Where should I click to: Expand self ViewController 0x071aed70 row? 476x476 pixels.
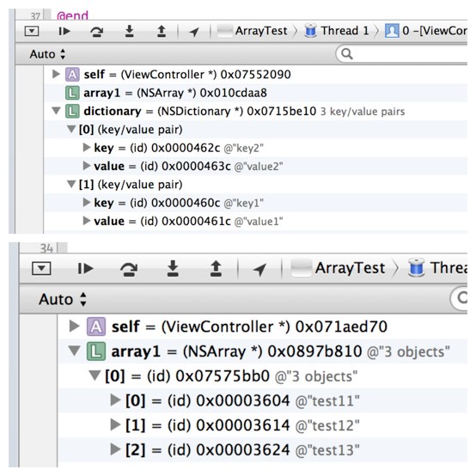point(75,326)
